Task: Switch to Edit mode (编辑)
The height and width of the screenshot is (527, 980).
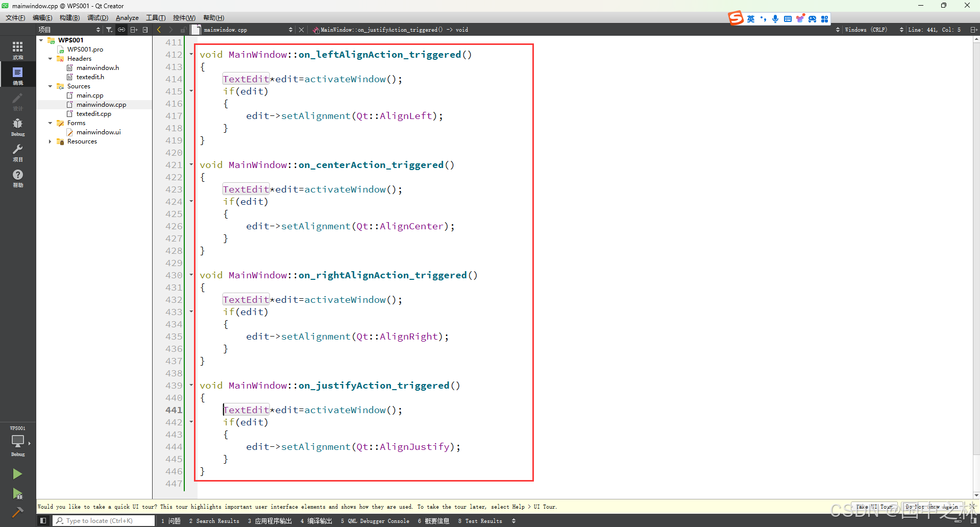Action: (18, 76)
